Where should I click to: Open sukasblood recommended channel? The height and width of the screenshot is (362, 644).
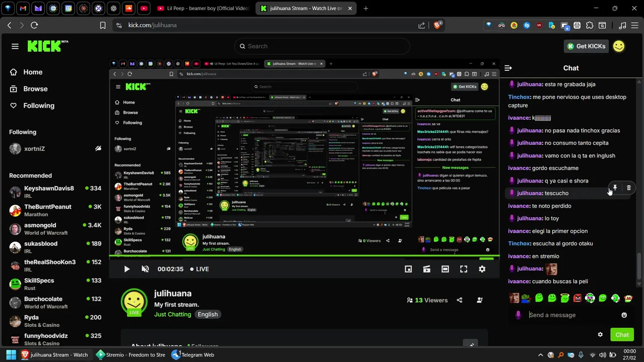[55, 247]
